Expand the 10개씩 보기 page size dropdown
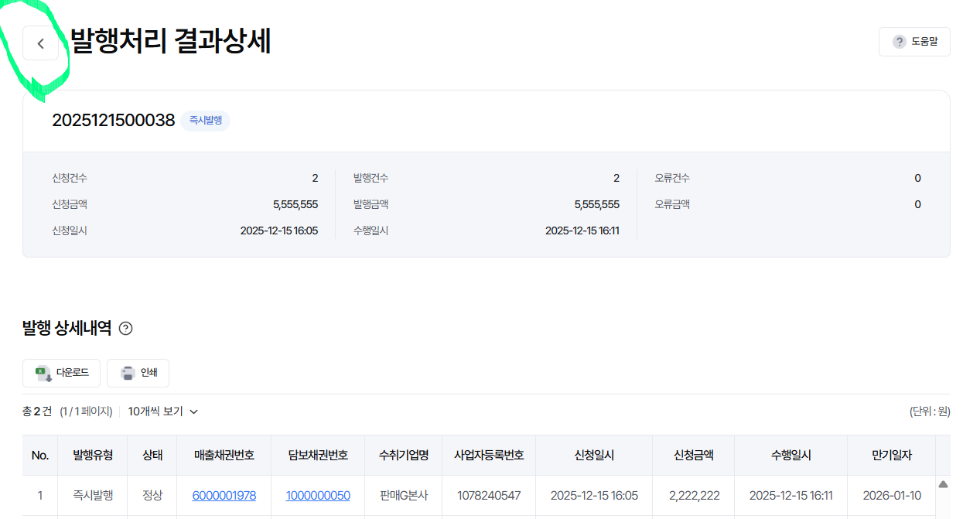 pos(163,411)
